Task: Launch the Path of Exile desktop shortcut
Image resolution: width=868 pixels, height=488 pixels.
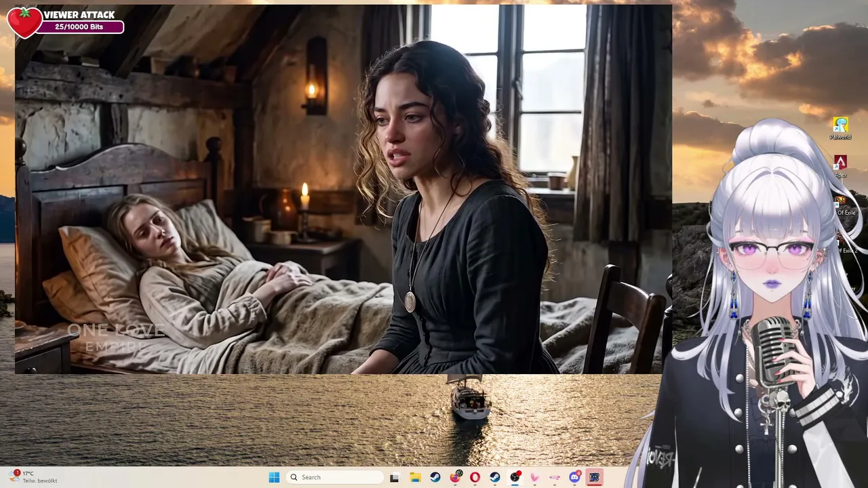Action: tap(845, 205)
